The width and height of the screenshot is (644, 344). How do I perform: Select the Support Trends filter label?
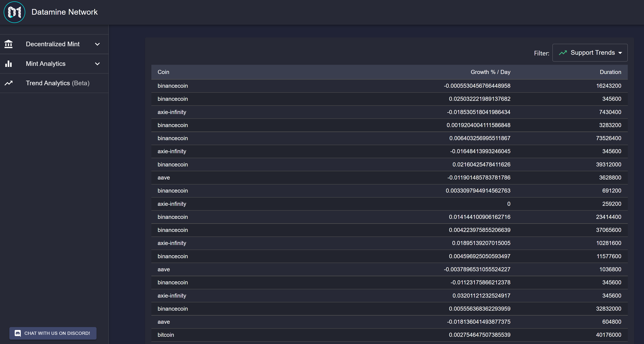click(592, 53)
